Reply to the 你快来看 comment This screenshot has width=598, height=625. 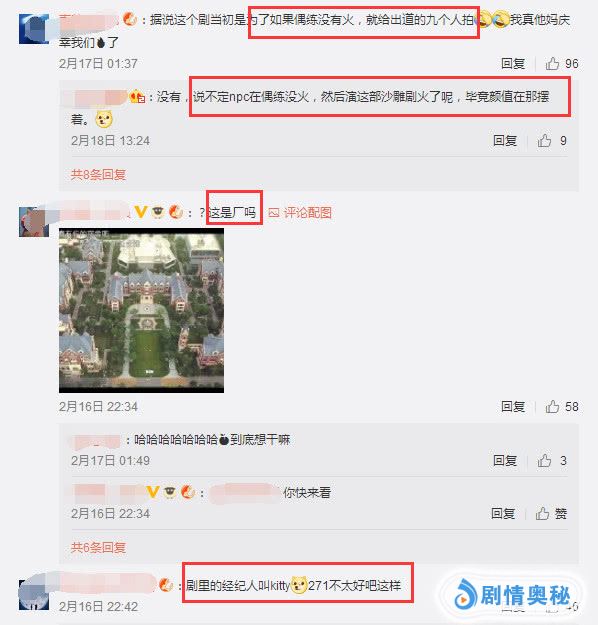click(503, 513)
